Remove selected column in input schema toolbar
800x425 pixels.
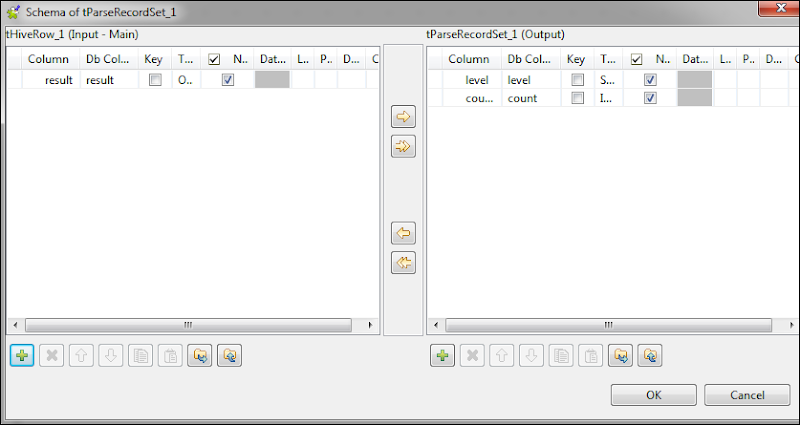(x=52, y=355)
